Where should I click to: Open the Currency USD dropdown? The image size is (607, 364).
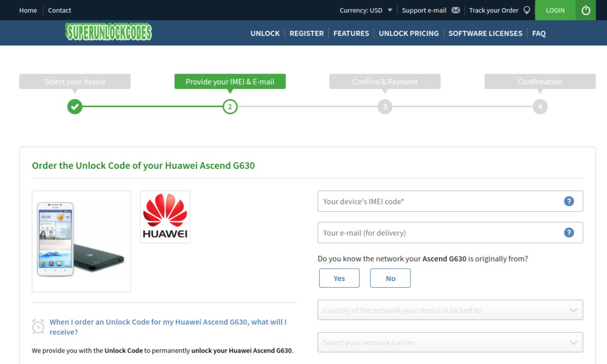[x=366, y=10]
